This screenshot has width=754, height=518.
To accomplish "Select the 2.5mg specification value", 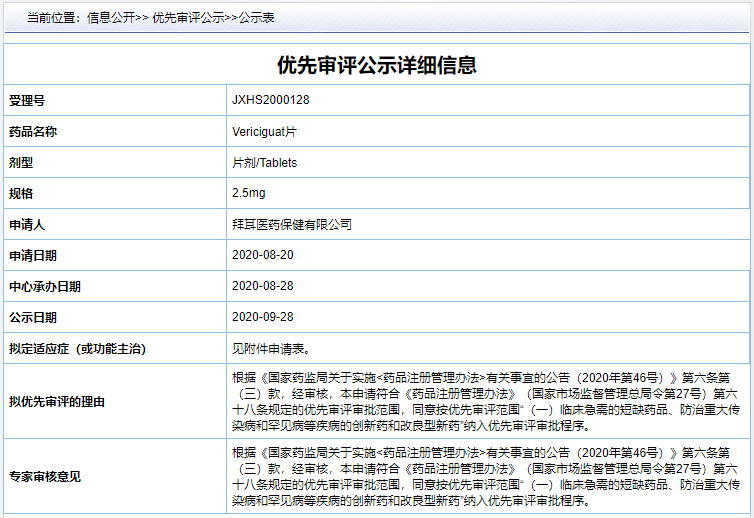I will 249,193.
